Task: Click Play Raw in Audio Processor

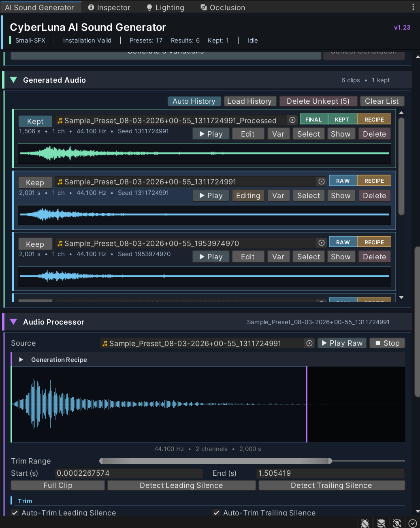Action: click(x=342, y=343)
